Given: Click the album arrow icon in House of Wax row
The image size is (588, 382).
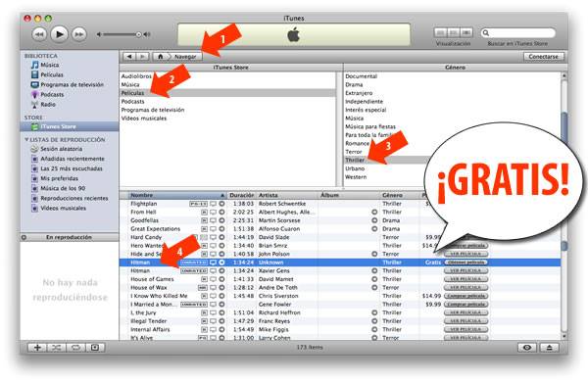Looking at the screenshot, I should coord(374,288).
